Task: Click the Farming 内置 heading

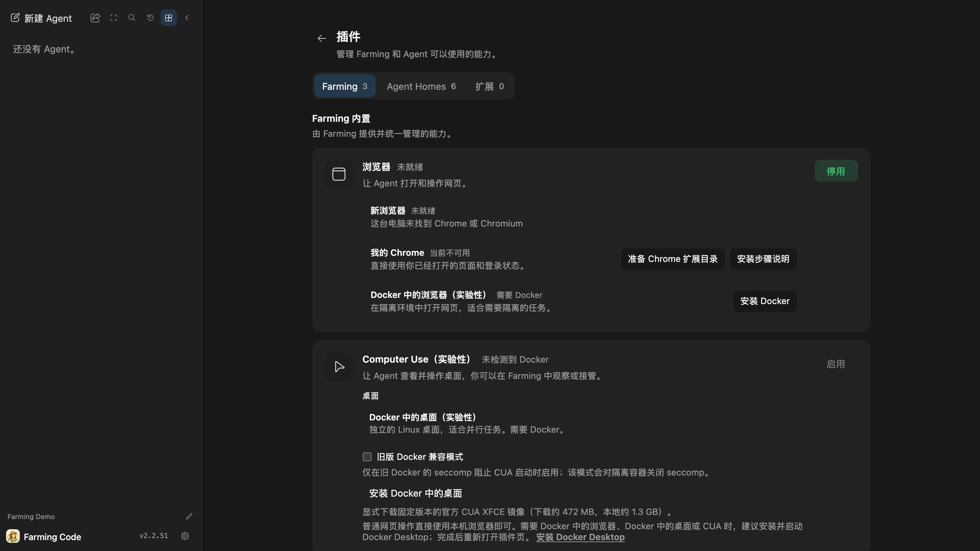Action: (341, 119)
